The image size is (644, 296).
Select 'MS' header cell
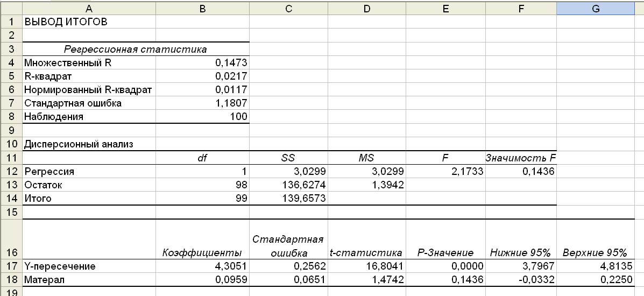pyautogui.click(x=367, y=158)
